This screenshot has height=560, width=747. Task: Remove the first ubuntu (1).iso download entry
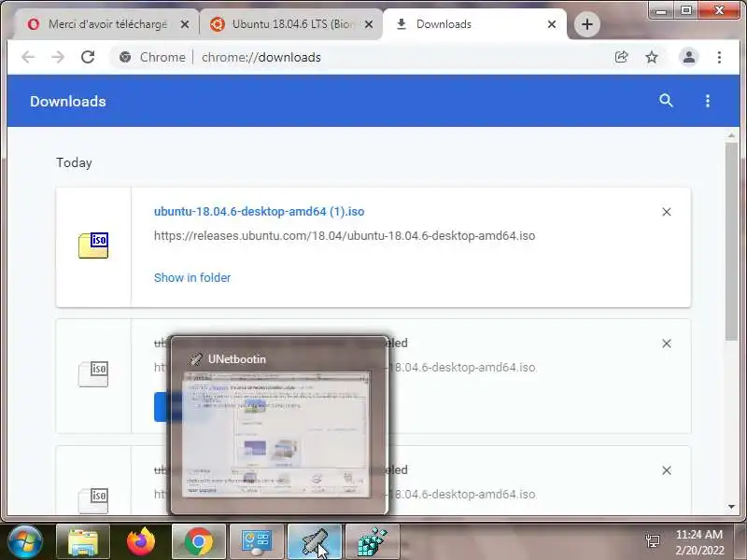tap(666, 212)
